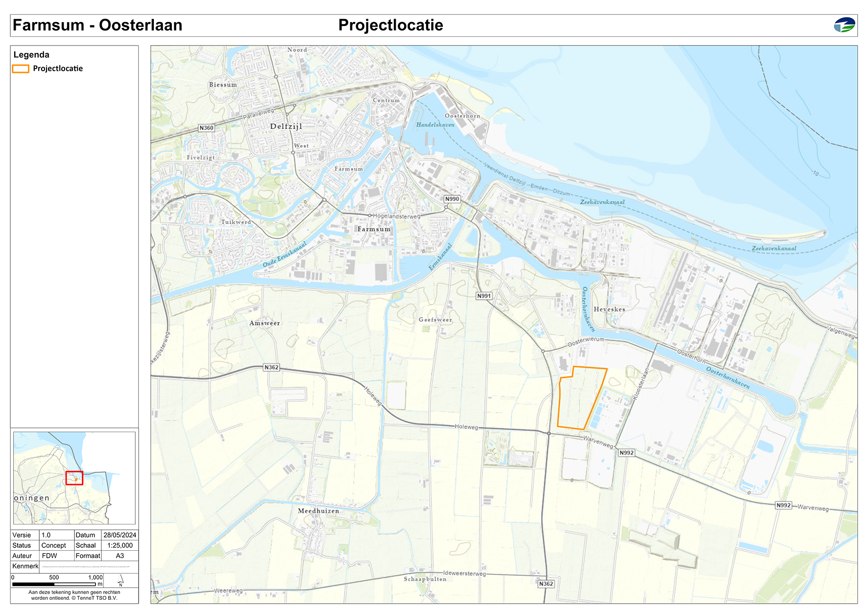This screenshot has height=614, width=868.
Task: Click the orange Projectlocatie legend swatch
Action: click(21, 69)
